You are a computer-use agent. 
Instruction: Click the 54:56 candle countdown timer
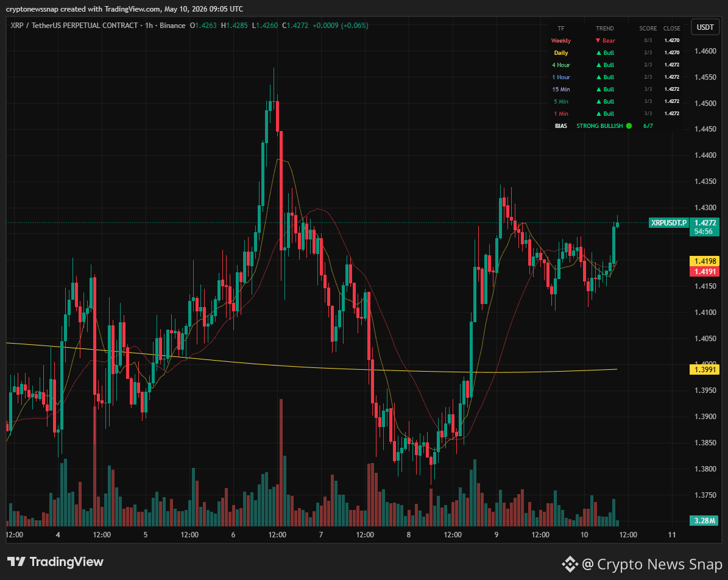[705, 232]
